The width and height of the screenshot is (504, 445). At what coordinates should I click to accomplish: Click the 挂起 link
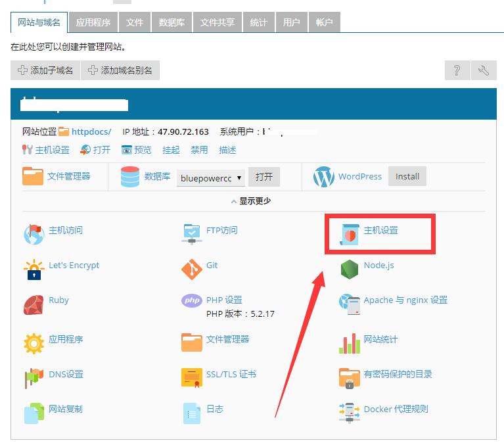click(171, 150)
